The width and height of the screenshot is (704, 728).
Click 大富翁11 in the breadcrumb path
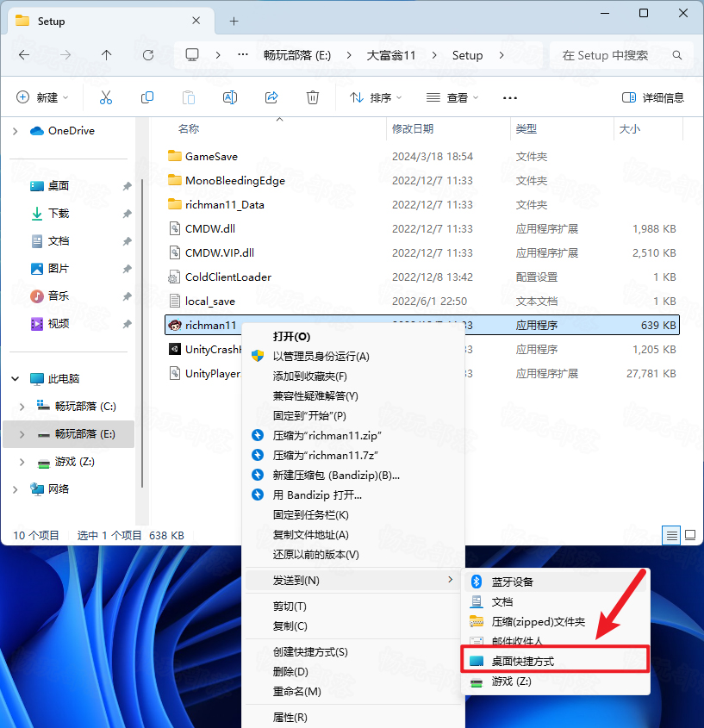[x=391, y=55]
